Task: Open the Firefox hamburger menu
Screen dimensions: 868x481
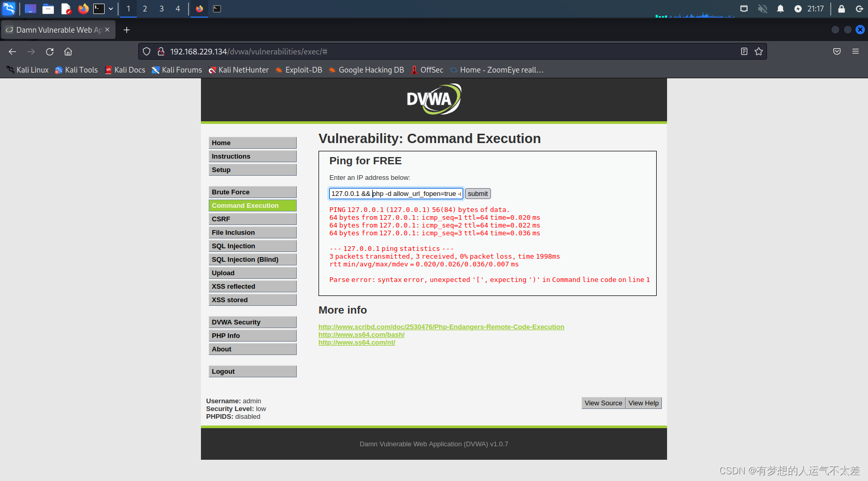Action: (856, 51)
